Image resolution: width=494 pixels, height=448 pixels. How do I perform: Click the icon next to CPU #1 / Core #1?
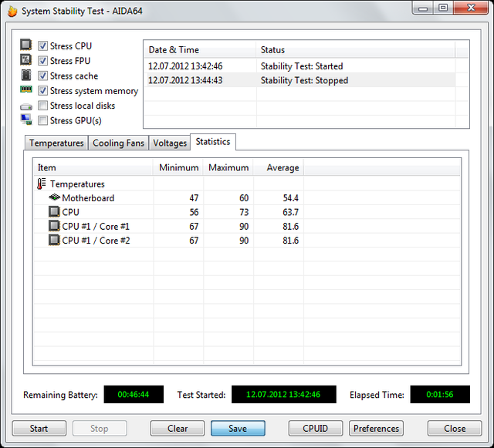(54, 226)
